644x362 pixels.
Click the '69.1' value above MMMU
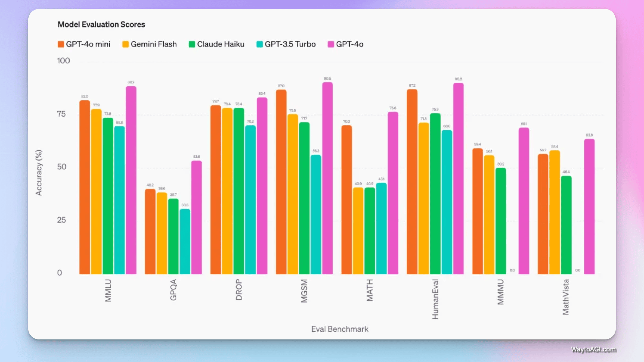pyautogui.click(x=524, y=124)
